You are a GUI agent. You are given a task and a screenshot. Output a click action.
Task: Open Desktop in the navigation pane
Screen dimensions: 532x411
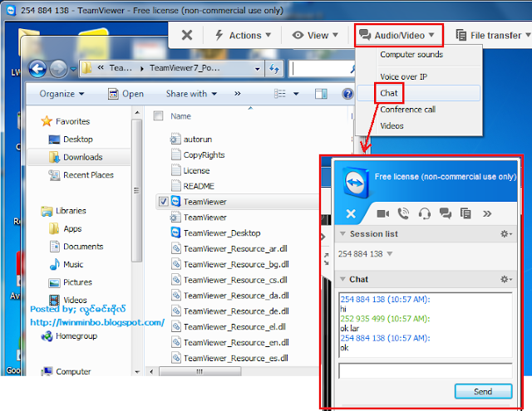[x=71, y=139]
